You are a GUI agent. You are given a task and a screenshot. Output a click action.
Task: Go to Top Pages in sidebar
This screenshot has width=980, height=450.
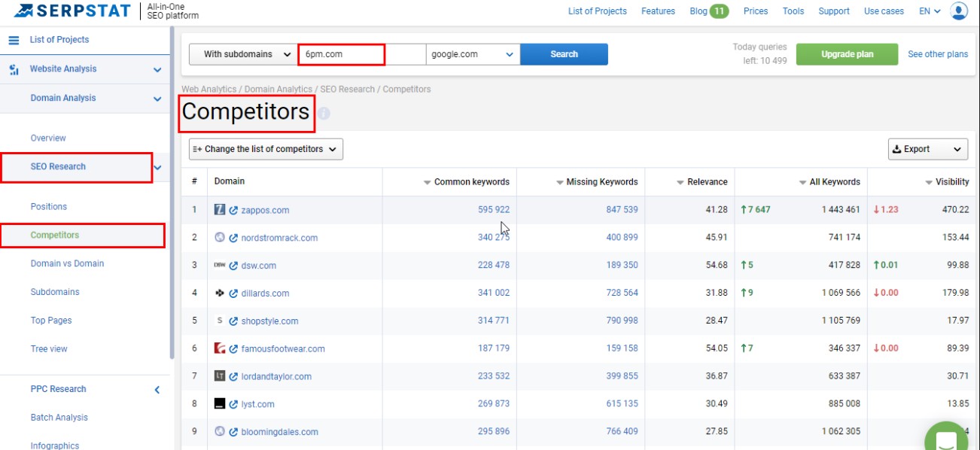point(51,321)
